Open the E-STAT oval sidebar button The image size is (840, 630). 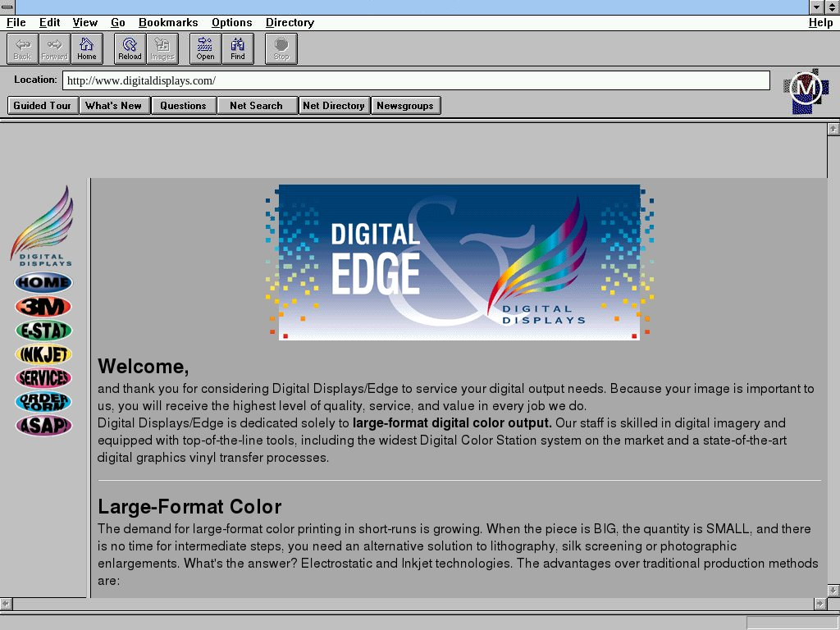coord(43,331)
